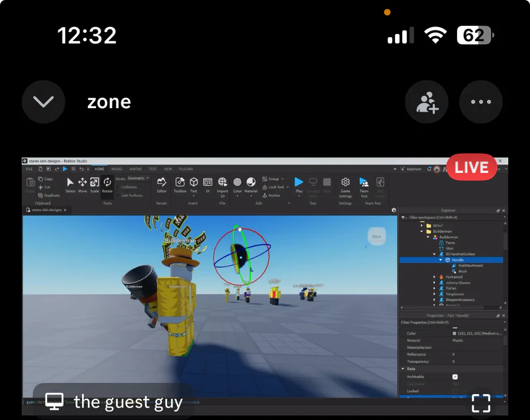The width and height of the screenshot is (530, 420).
Task: Toggle the Collisions checkbox
Action: 118,187
